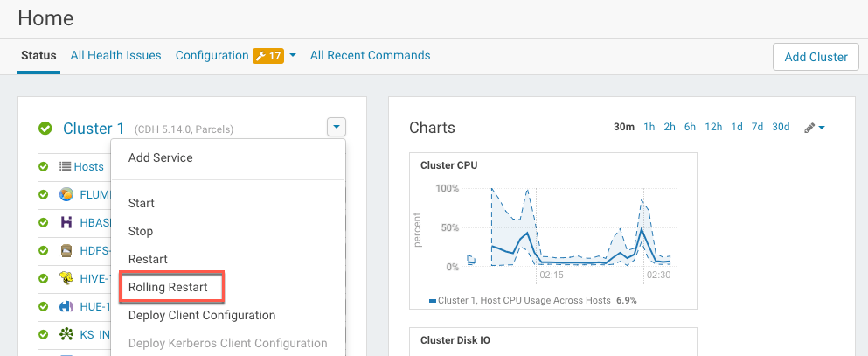The width and height of the screenshot is (868, 356).
Task: Open the Cluster 1 link
Action: tap(94, 129)
